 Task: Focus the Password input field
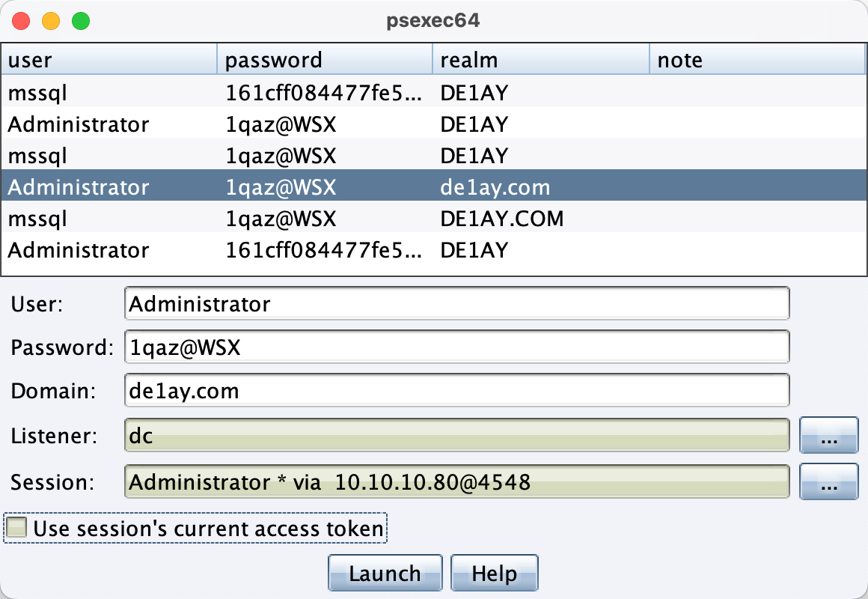456,347
